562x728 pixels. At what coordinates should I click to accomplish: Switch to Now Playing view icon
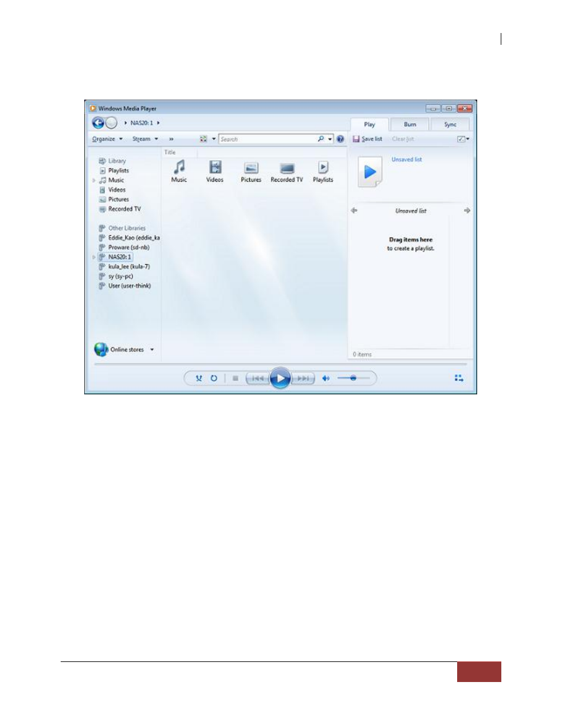[459, 378]
